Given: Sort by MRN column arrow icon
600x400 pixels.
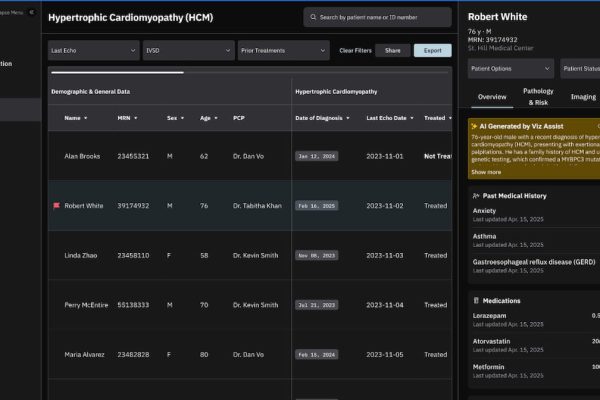Looking at the screenshot, I should [136, 118].
